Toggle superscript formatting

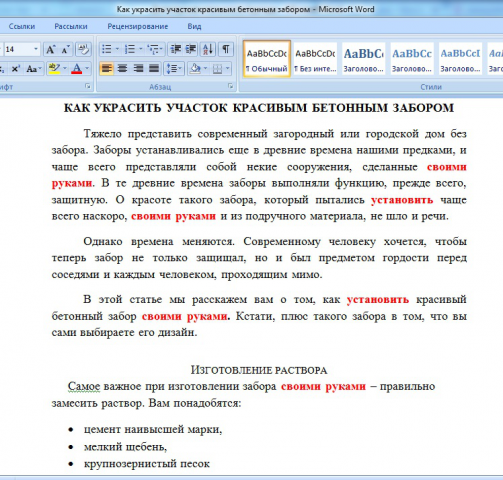click(x=15, y=69)
